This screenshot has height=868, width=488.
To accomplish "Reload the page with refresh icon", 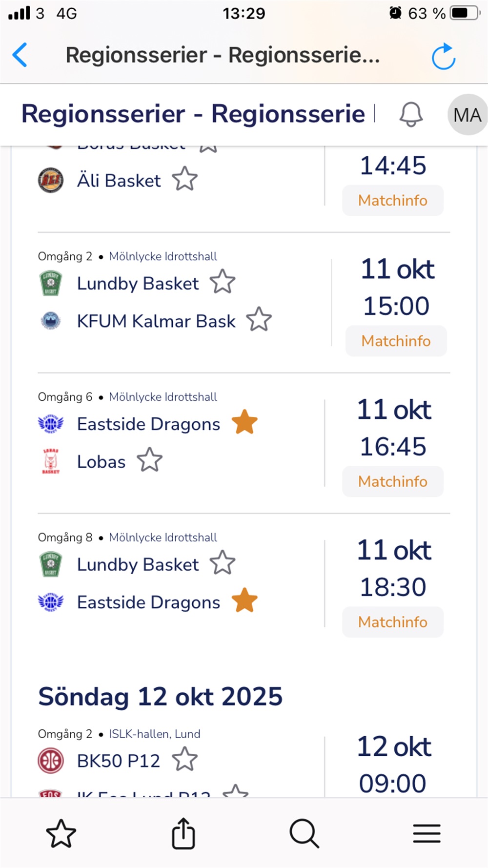I will click(x=443, y=56).
